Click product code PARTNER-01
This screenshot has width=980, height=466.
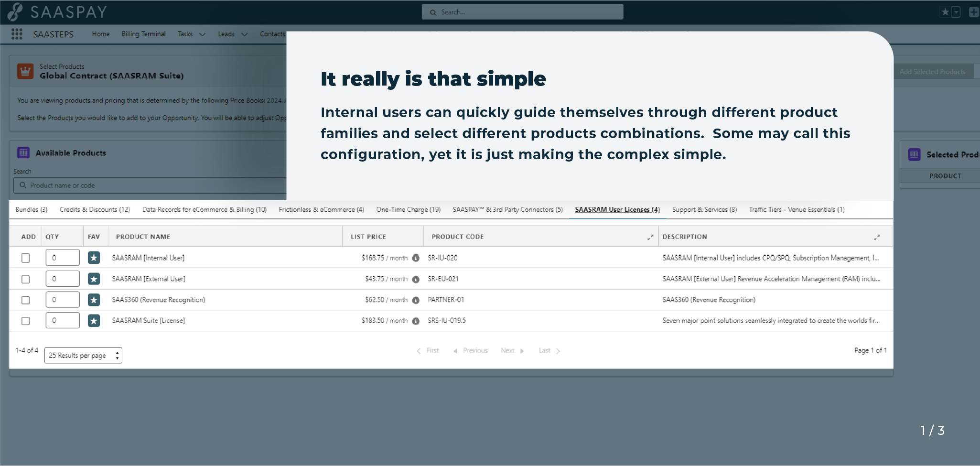[446, 300]
